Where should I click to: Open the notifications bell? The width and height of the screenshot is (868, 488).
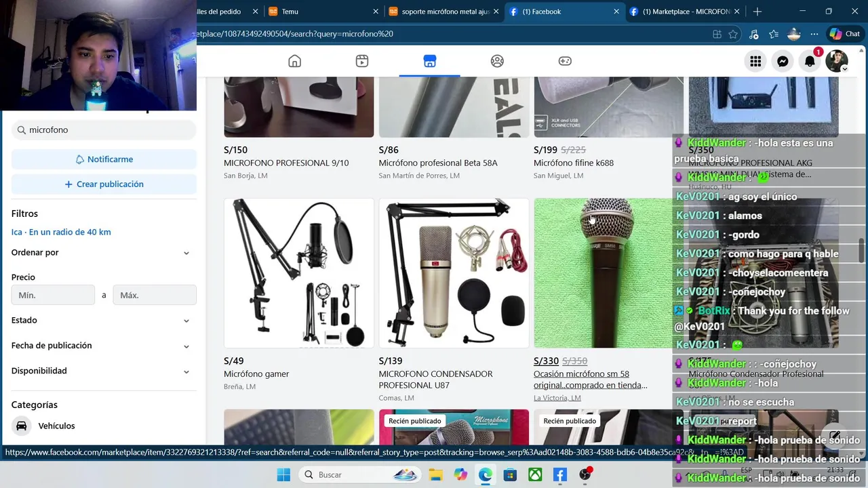tap(810, 61)
